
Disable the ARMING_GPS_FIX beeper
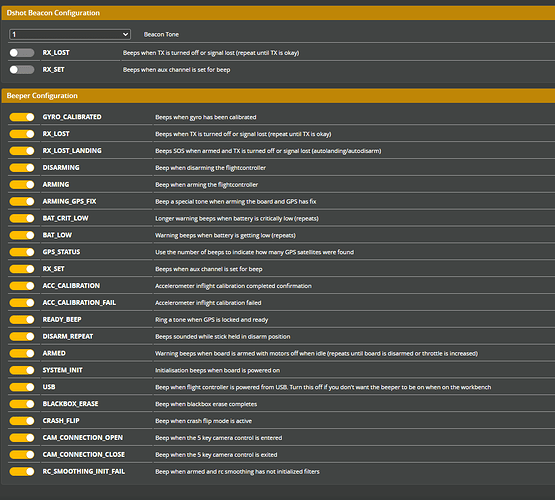22,201
